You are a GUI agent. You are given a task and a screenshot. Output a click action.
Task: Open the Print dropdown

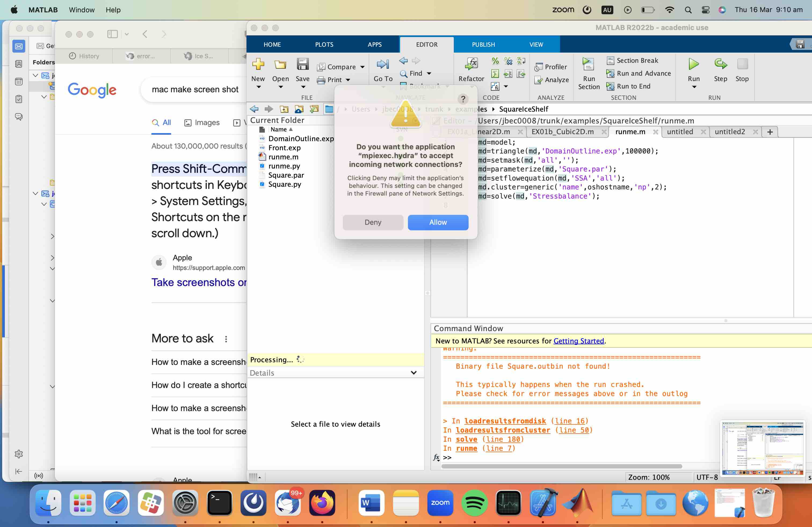click(x=348, y=80)
